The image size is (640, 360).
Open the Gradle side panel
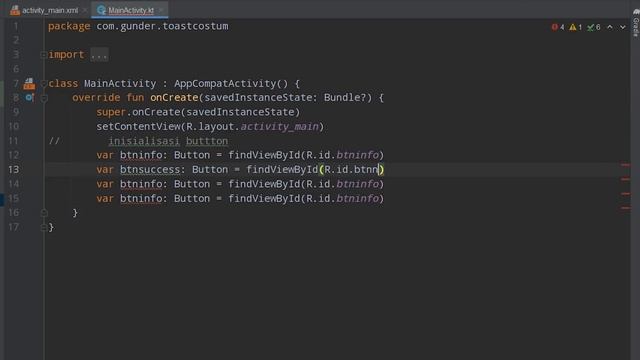coord(636,22)
